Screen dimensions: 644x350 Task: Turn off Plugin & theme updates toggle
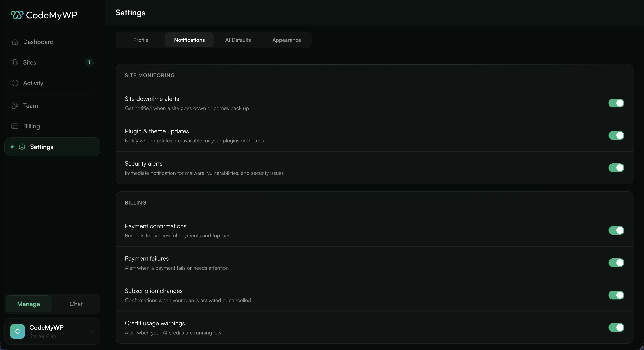(x=616, y=136)
